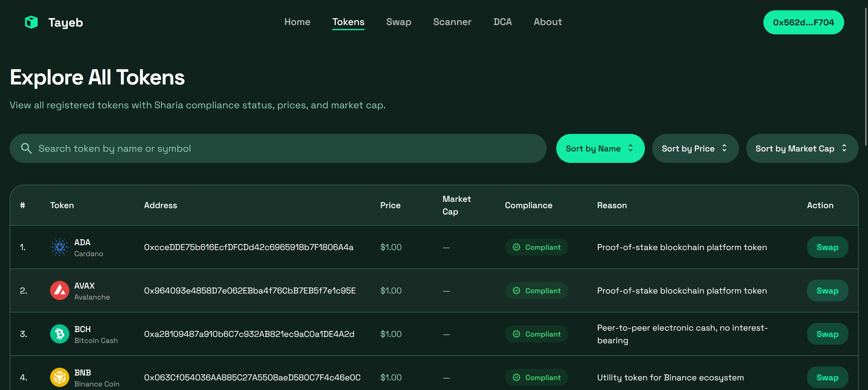Click the Cardano ADA token icon
The height and width of the screenshot is (390, 868).
pos(60,247)
